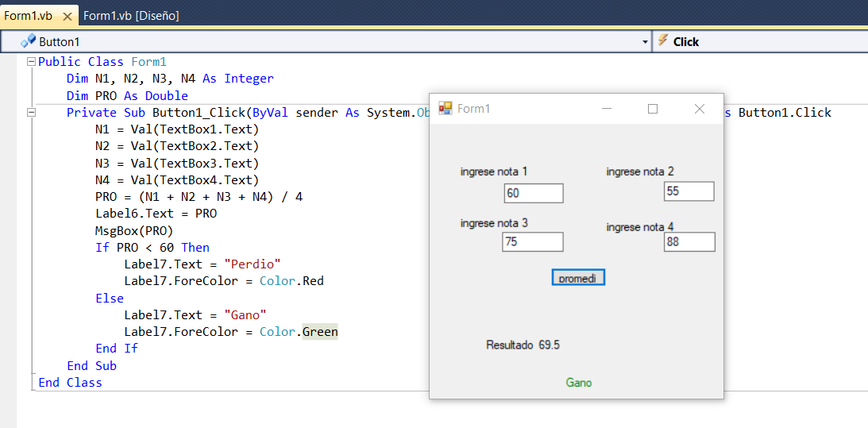Click the 'N2 = Val(TextBox2.Text)' line
The image size is (868, 428).
(176, 146)
